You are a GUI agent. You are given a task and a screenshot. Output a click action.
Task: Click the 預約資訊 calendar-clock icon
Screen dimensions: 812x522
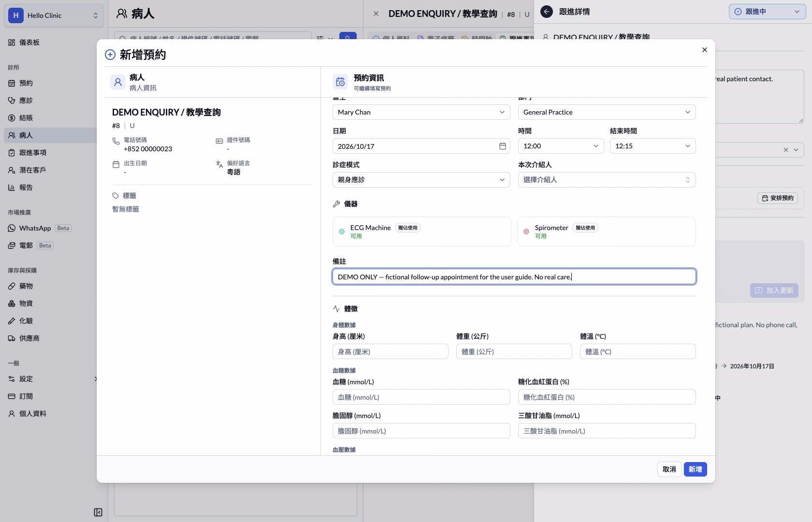coord(340,82)
